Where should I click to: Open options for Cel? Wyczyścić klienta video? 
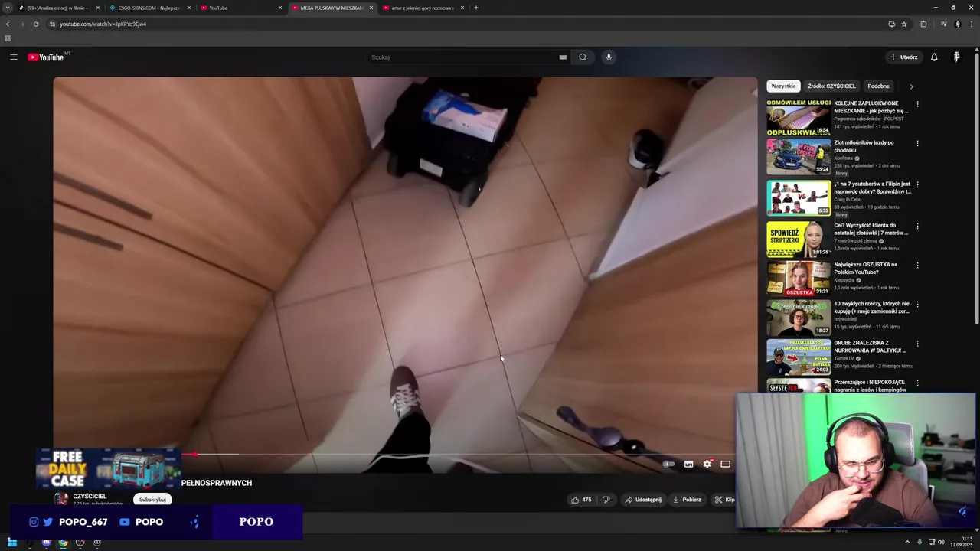917,227
